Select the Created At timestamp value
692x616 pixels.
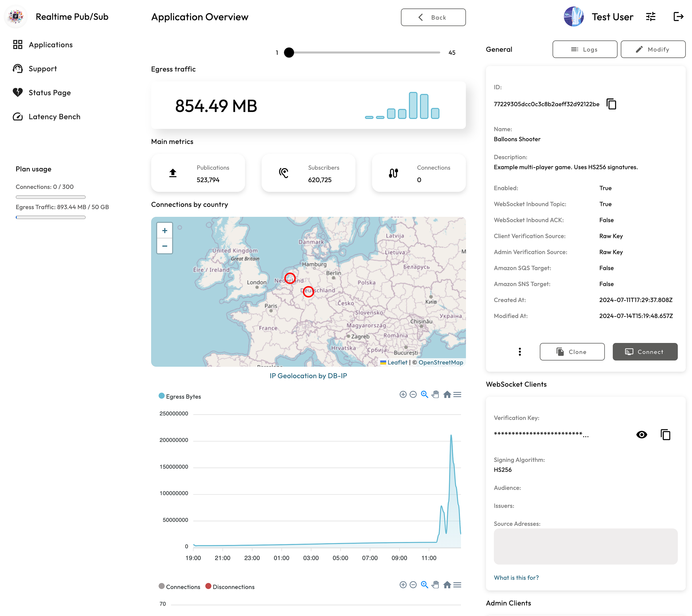(636, 300)
